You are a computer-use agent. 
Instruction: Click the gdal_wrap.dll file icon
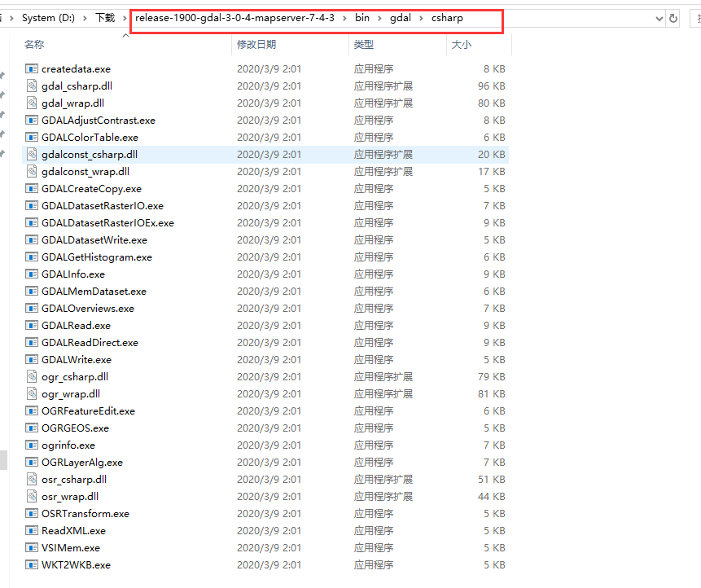32,103
